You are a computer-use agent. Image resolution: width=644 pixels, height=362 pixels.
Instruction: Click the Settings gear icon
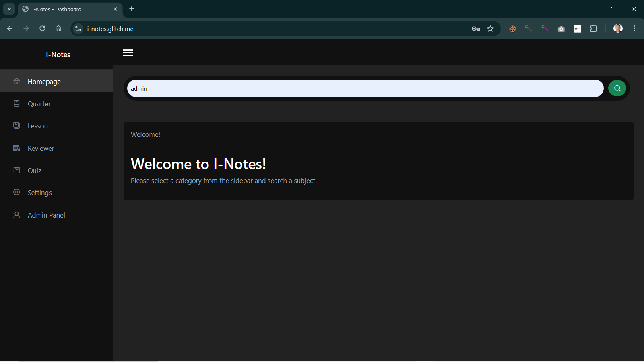(x=17, y=192)
